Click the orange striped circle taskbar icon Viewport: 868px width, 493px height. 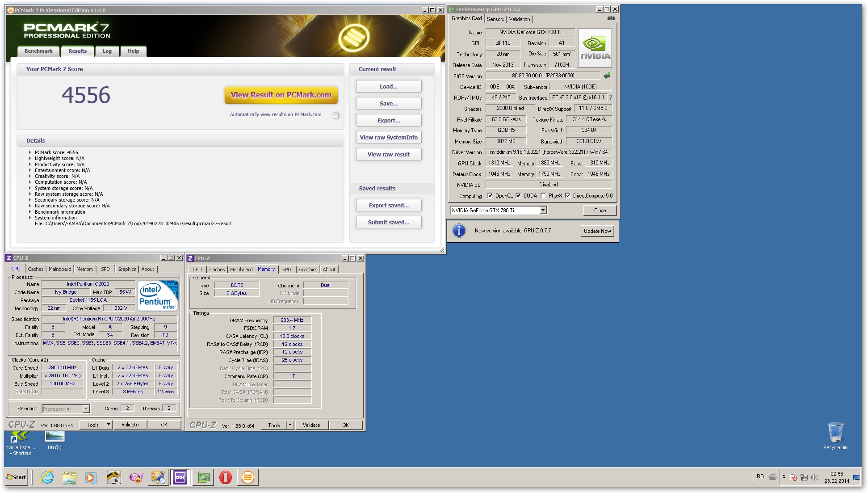click(x=248, y=477)
